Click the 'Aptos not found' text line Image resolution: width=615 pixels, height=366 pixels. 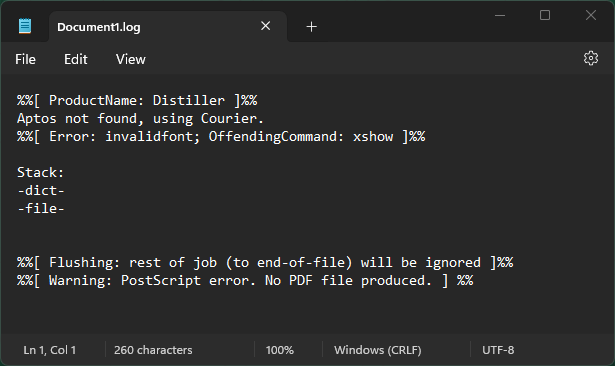point(140,118)
